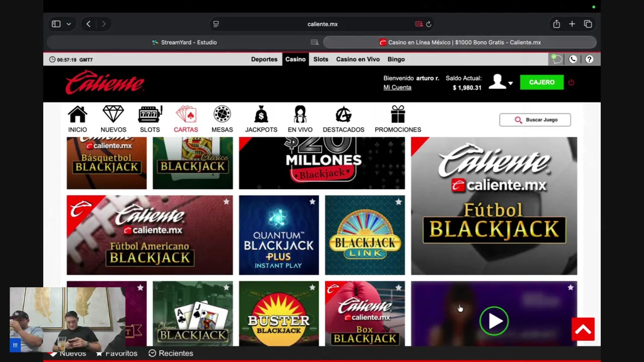The image size is (644, 362).
Task: Favorite Blackjack Link star
Action: 398,202
